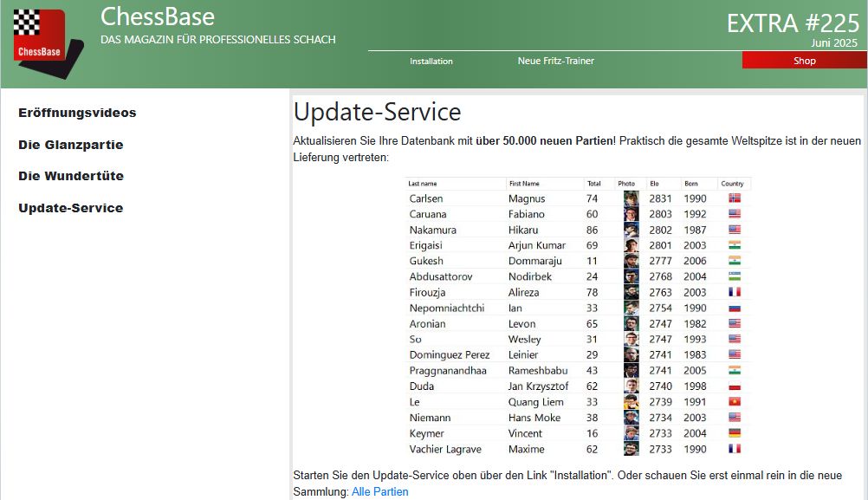Click Norwegian flag icon in Carlsen row
868x500 pixels.
coord(735,198)
